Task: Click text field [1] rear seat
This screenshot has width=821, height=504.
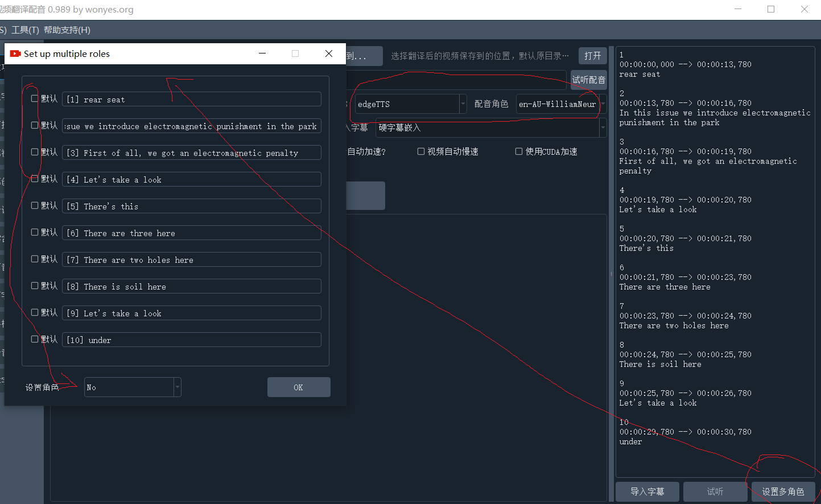Action: [192, 100]
